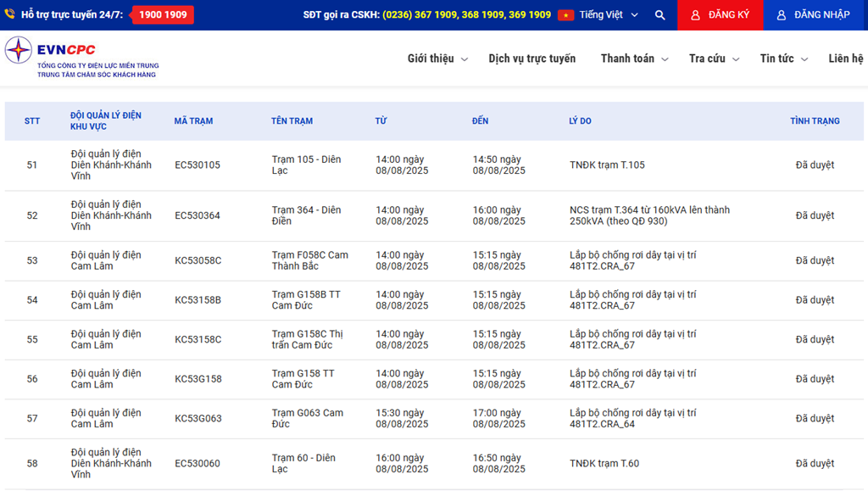Image resolution: width=868 pixels, height=491 pixels.
Task: Open Dịch vụ trực tuyến menu item
Action: pos(531,59)
